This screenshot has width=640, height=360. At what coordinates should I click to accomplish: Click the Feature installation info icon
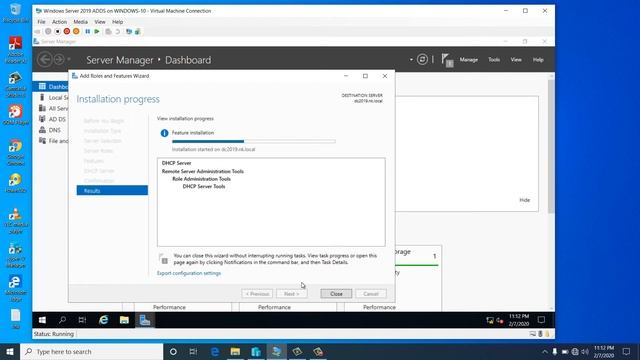(x=164, y=133)
